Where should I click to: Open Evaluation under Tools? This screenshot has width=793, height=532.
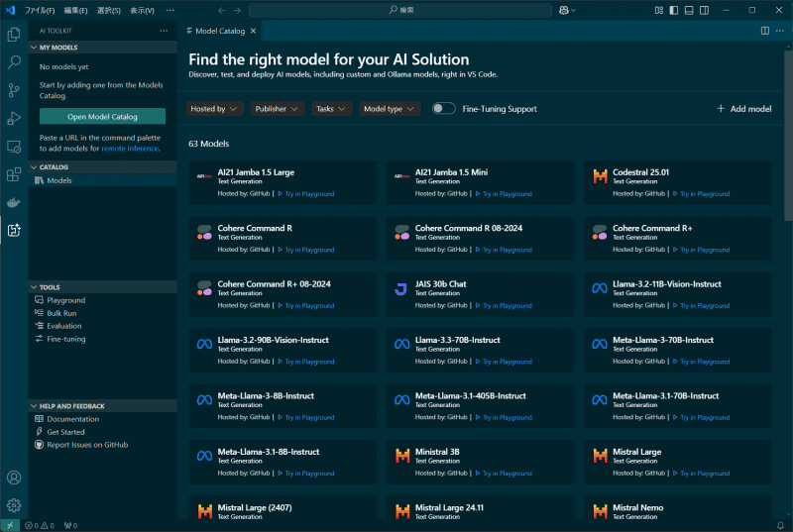tap(103, 326)
